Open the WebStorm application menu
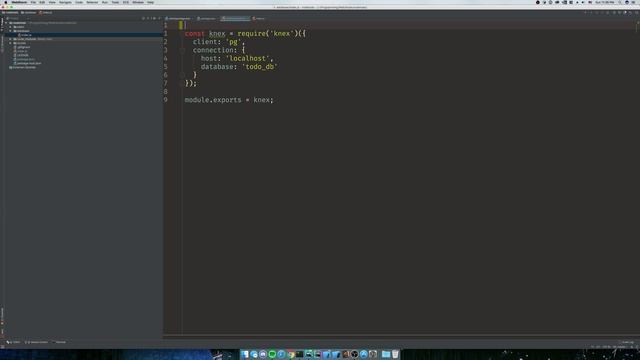 (19, 2)
